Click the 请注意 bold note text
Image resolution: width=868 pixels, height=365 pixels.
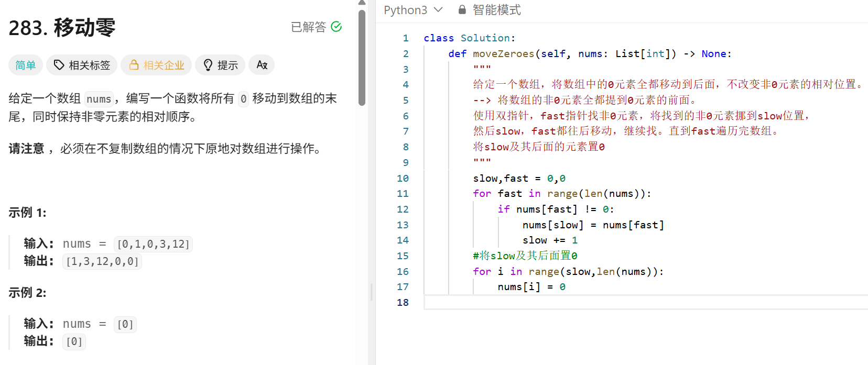(x=26, y=149)
